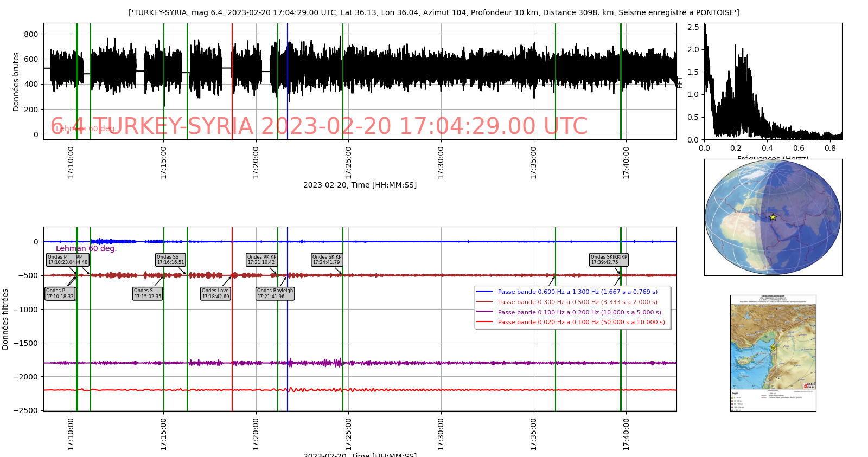Click the yellow star on the globe

click(x=773, y=217)
